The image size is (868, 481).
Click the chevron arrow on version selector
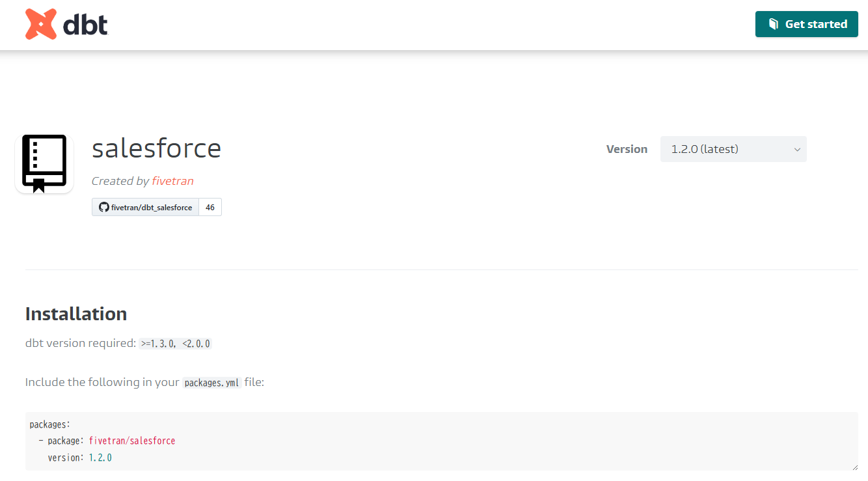tap(797, 150)
